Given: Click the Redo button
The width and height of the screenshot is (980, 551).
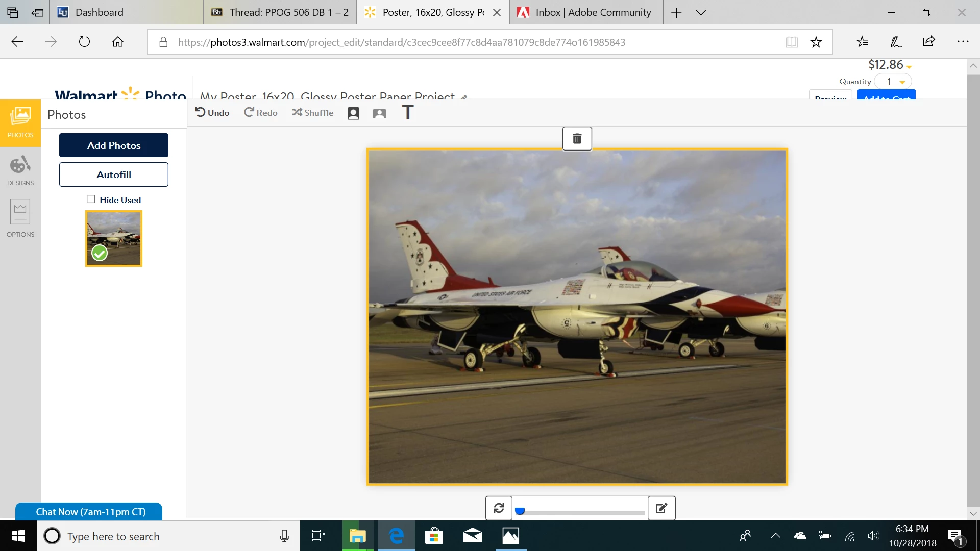Looking at the screenshot, I should (260, 113).
